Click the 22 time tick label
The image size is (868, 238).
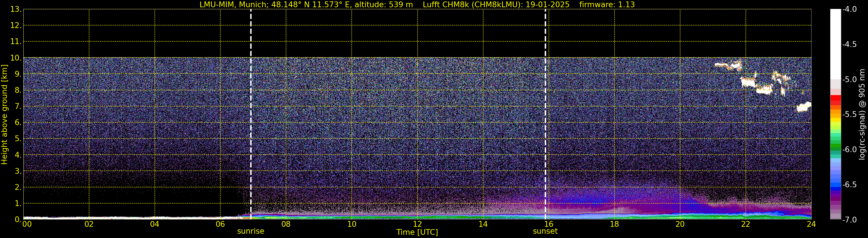(x=746, y=224)
